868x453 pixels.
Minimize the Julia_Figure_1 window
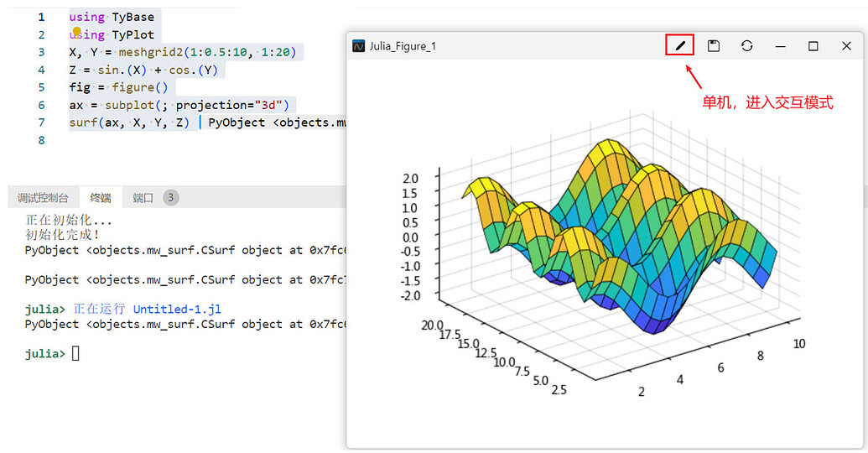781,46
